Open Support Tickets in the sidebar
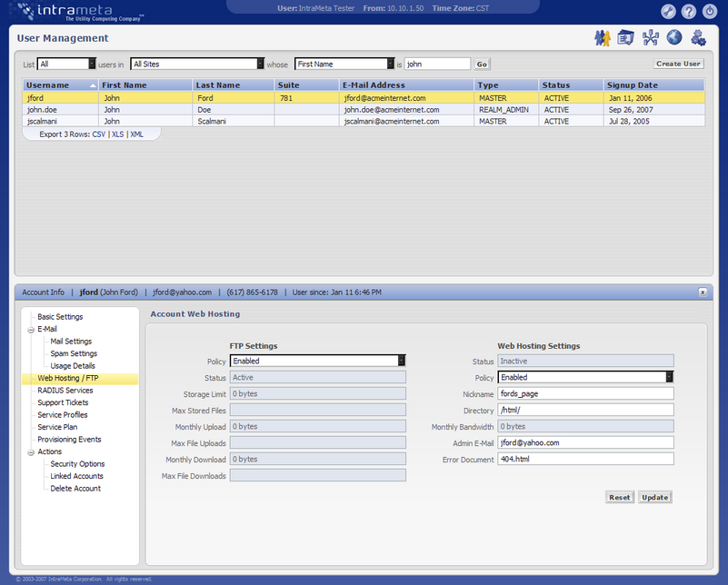The image size is (728, 585). coord(63,402)
